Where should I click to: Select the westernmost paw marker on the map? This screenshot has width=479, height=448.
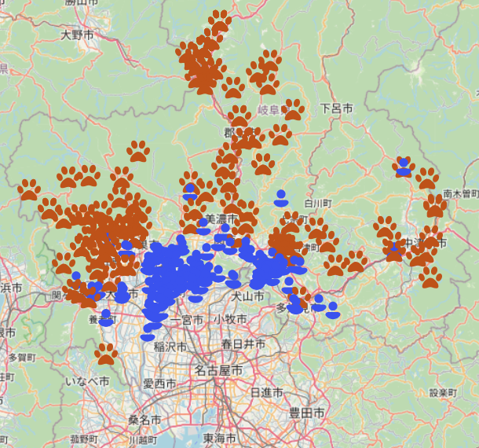click(29, 189)
